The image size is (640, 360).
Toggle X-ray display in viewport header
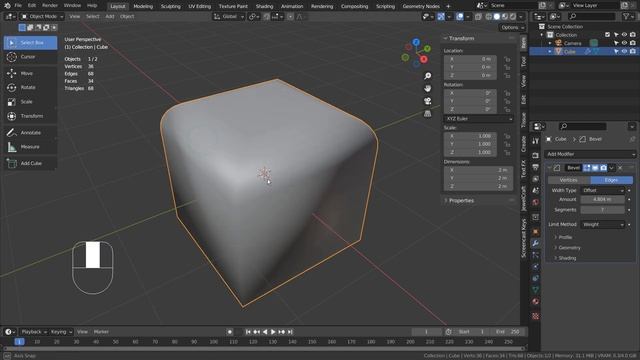(478, 17)
